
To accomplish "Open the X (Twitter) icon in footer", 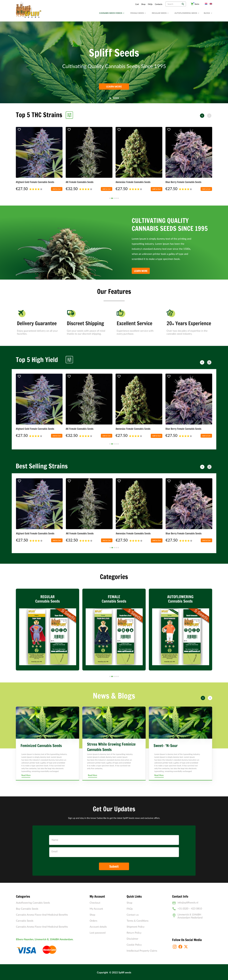I will click(186, 946).
